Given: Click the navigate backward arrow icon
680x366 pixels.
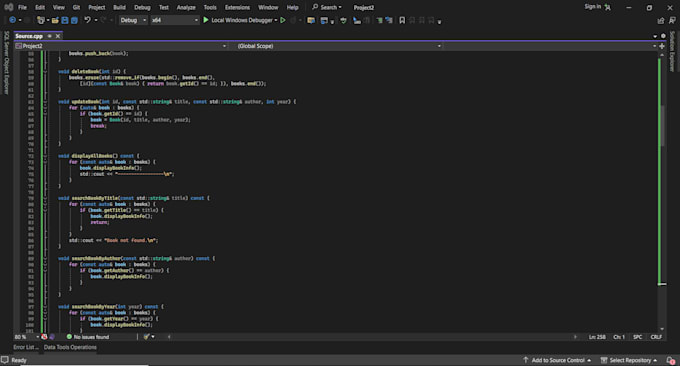Looking at the screenshot, I should [x=12, y=20].
